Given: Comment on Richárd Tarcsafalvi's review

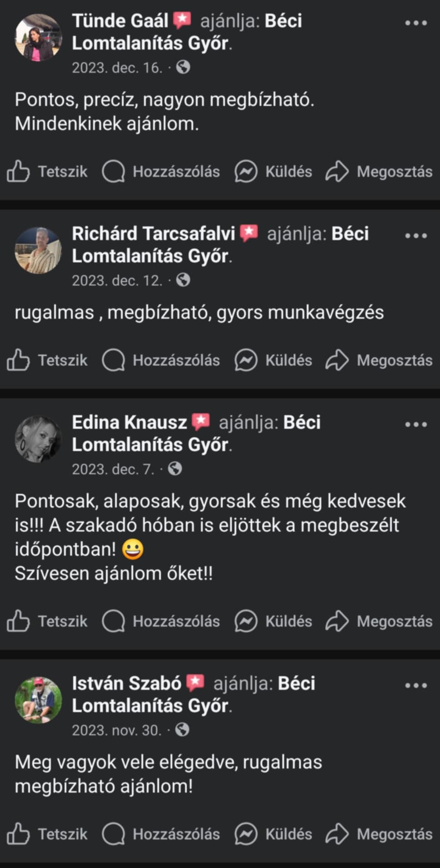Looking at the screenshot, I should 161,361.
